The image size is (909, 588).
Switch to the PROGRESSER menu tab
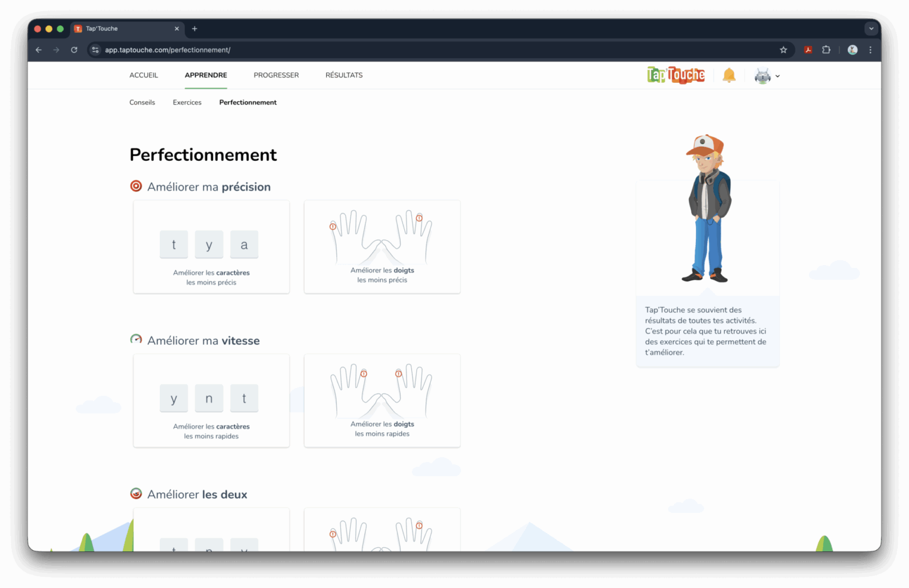[x=276, y=75]
